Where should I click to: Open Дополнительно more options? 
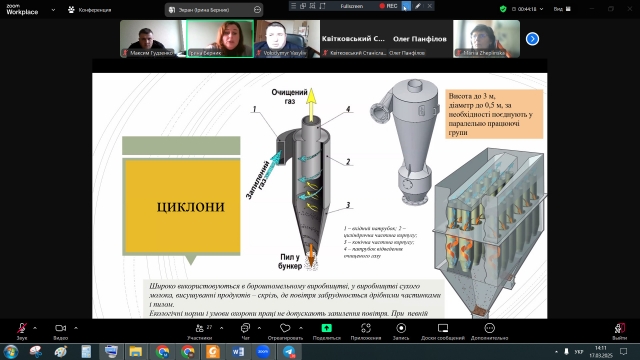click(489, 331)
